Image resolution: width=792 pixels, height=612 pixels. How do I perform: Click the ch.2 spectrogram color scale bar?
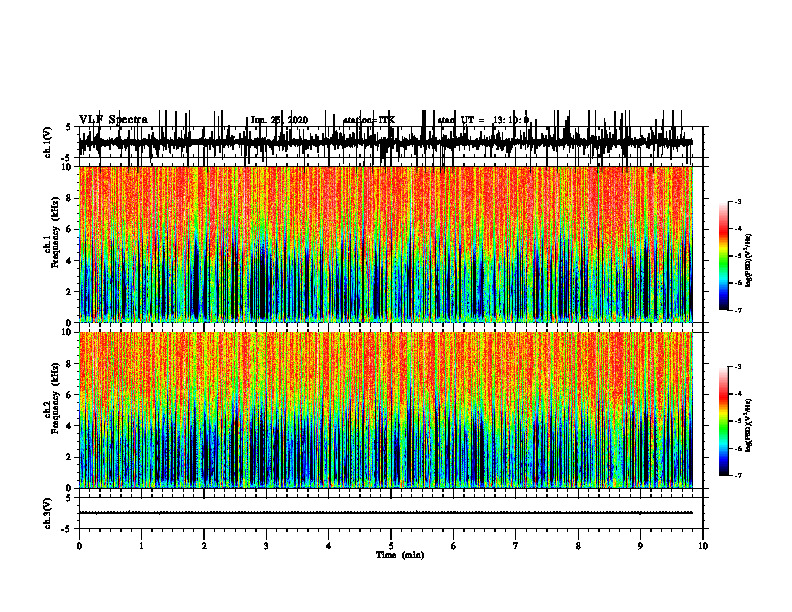[x=723, y=421]
